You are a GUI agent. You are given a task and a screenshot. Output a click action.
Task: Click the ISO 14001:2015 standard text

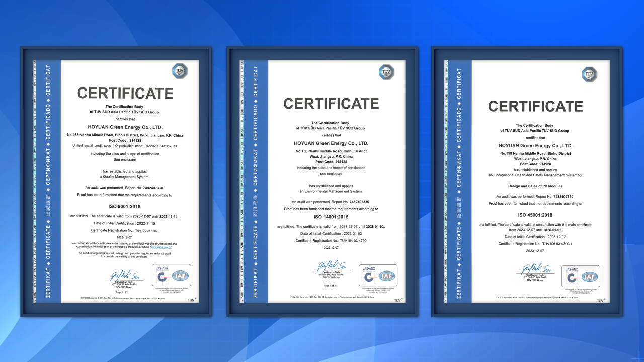(x=331, y=217)
